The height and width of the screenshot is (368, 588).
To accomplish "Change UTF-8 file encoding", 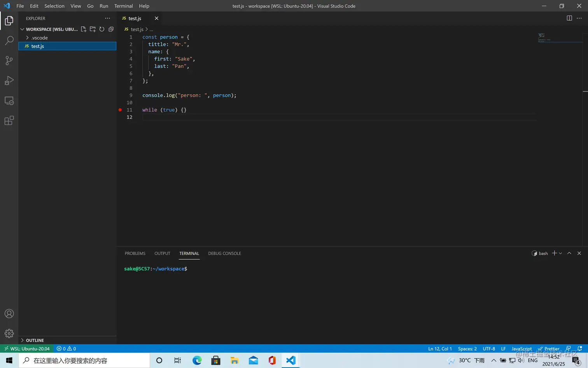I will (x=489, y=349).
